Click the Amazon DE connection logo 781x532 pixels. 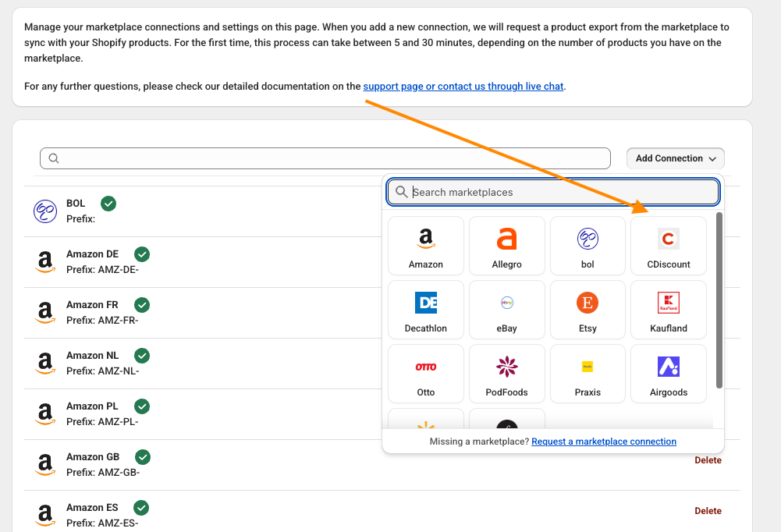[45, 262]
